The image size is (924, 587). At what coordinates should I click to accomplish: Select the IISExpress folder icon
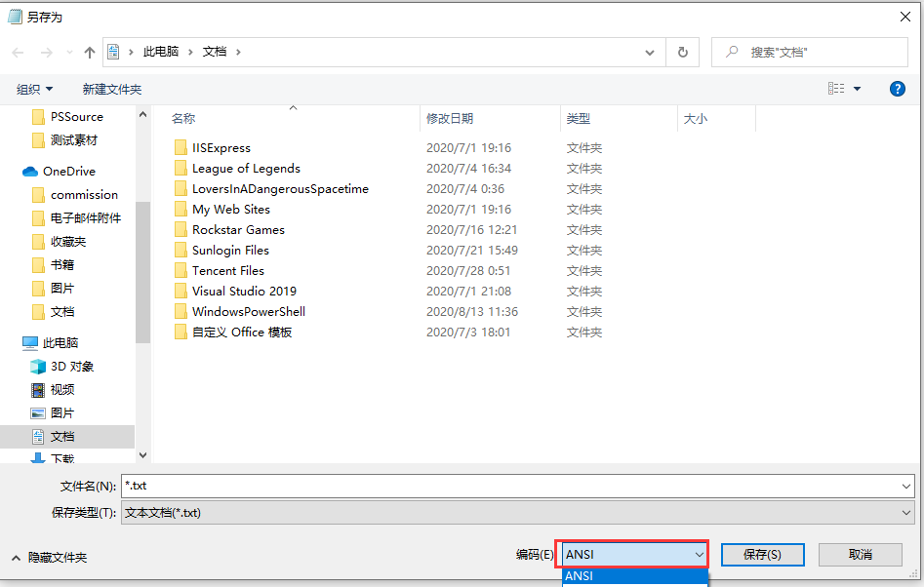pos(181,148)
